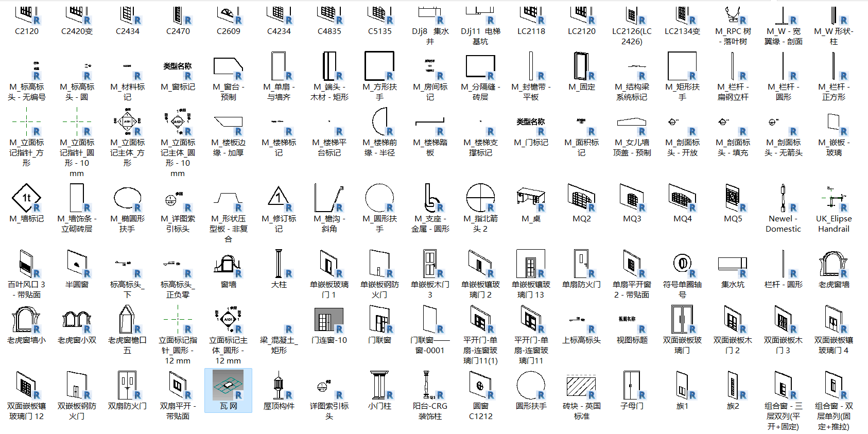This screenshot has height=434, width=868.
Task: Choose the 单扇防火门 family file
Action: (581, 269)
